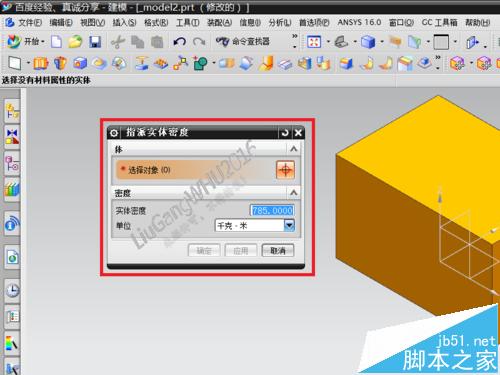Open the 开始 start dropdown
The image size is (500, 375).
click(26, 42)
